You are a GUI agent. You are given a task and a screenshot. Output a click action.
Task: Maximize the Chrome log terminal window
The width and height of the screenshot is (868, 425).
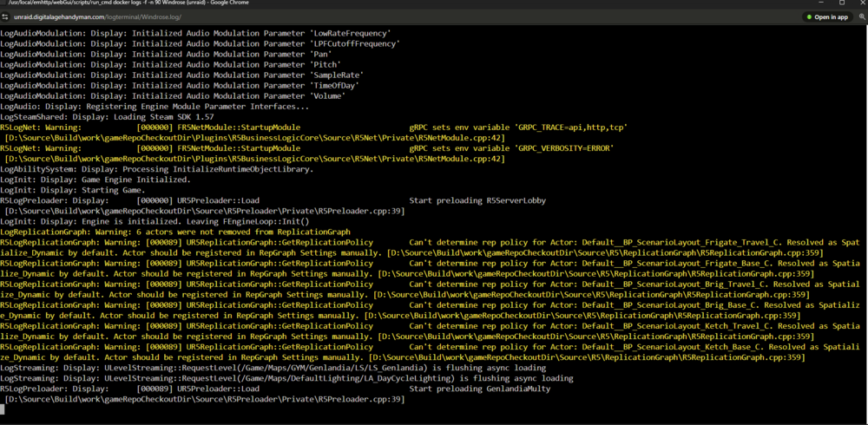(x=842, y=3)
